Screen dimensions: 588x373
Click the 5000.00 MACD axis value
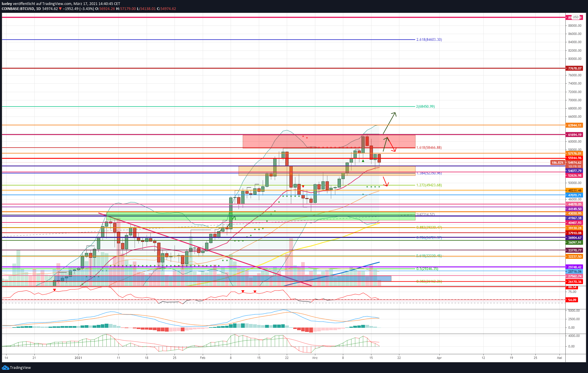pos(574,310)
